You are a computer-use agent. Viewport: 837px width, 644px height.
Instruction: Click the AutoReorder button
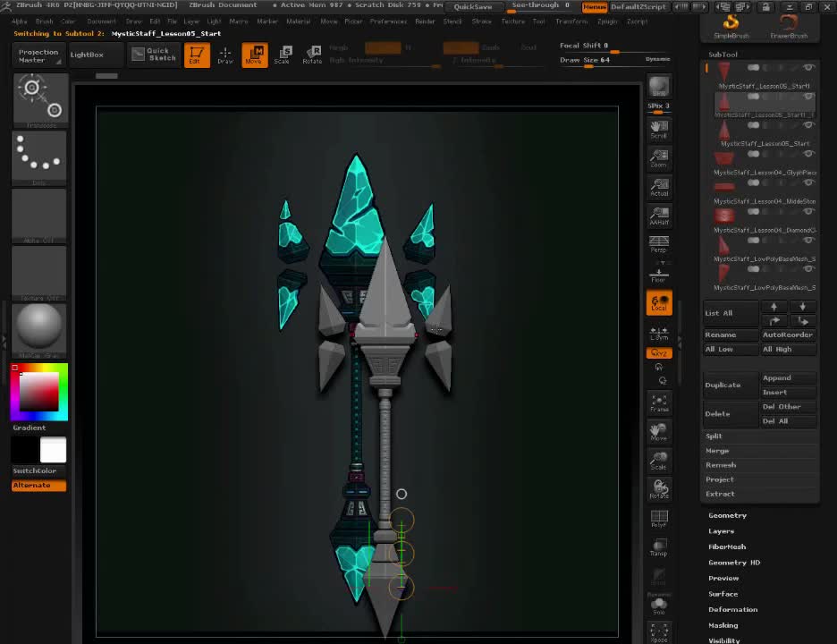pos(788,335)
